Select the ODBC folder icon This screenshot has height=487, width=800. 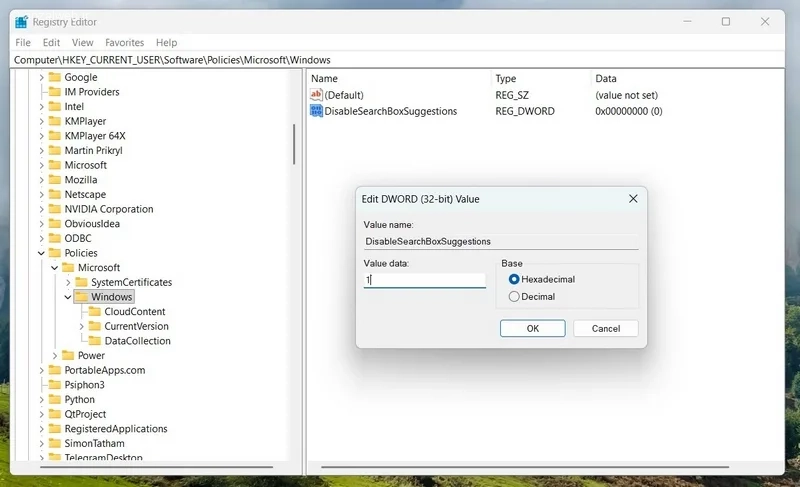coord(55,238)
